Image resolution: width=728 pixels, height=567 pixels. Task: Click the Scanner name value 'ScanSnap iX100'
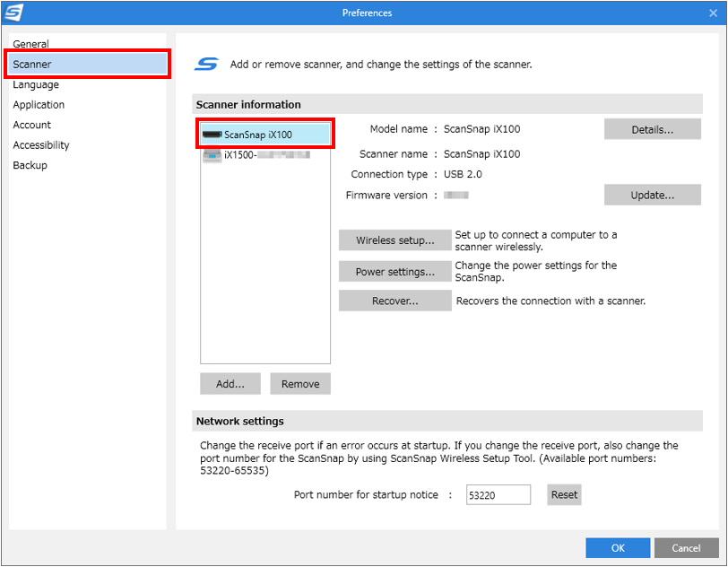point(482,153)
